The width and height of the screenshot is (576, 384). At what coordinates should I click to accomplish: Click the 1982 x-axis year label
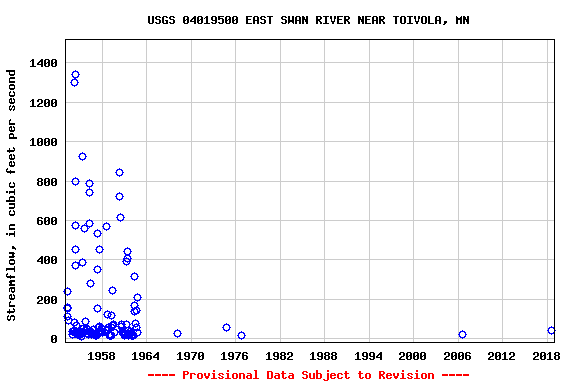(x=280, y=356)
